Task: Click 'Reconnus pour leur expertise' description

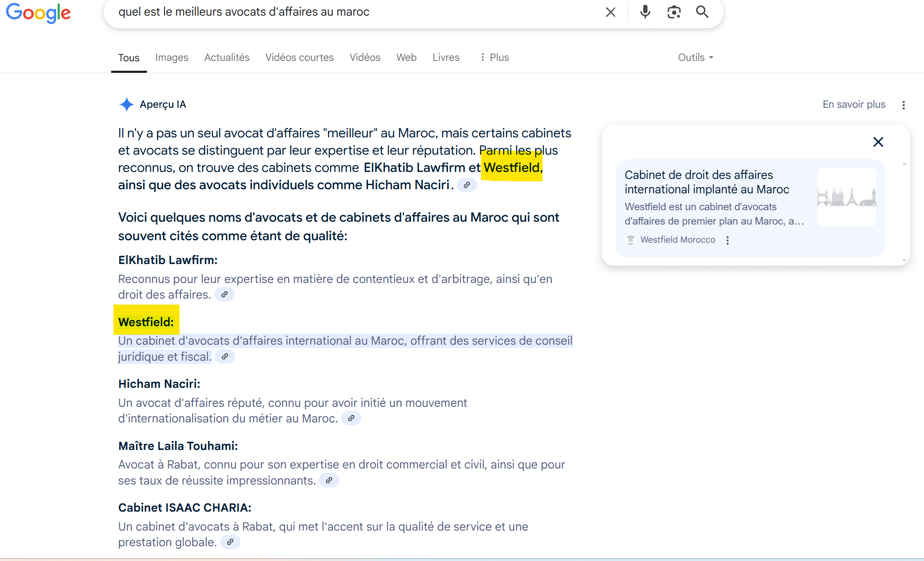Action: pyautogui.click(x=335, y=287)
